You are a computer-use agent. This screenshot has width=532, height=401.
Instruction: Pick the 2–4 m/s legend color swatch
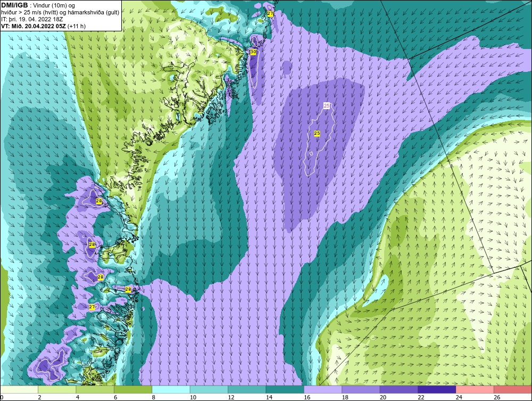click(57, 389)
